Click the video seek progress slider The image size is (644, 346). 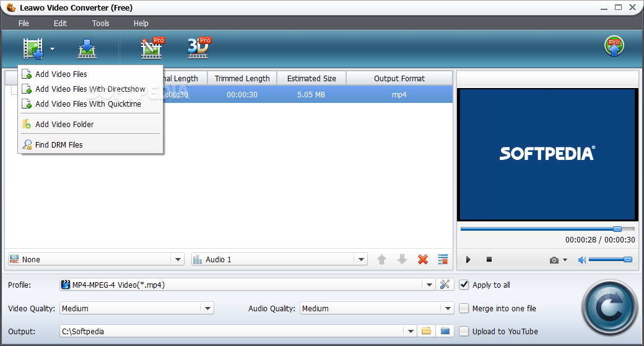tap(547, 229)
